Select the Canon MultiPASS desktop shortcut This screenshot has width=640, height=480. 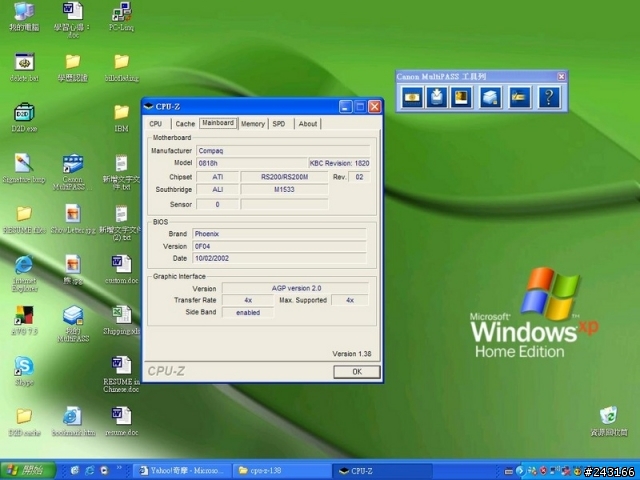coord(73,172)
